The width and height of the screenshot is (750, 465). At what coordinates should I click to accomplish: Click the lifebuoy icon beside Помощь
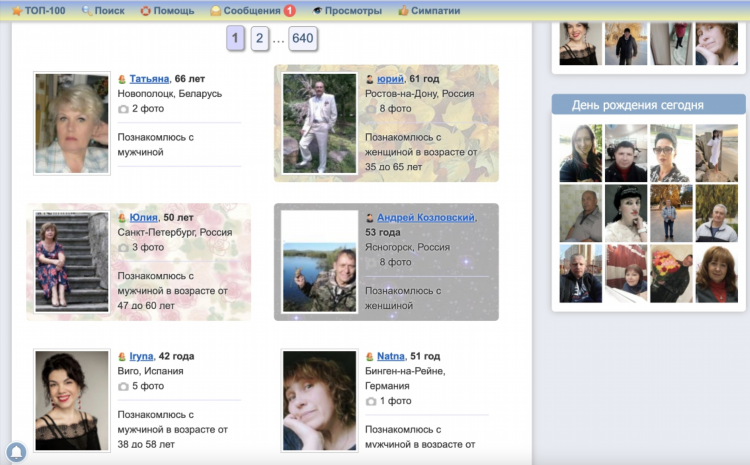(x=145, y=11)
